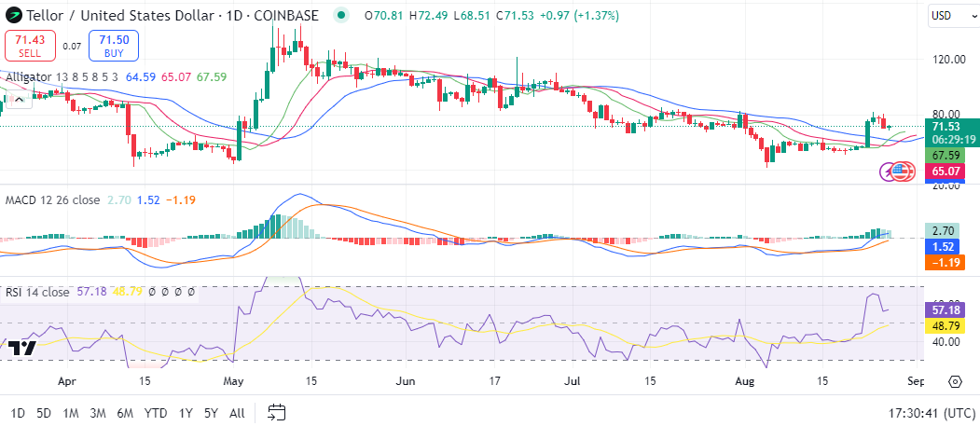Click the Sep label on time axis
Image resolution: width=980 pixels, height=426 pixels.
(x=915, y=380)
